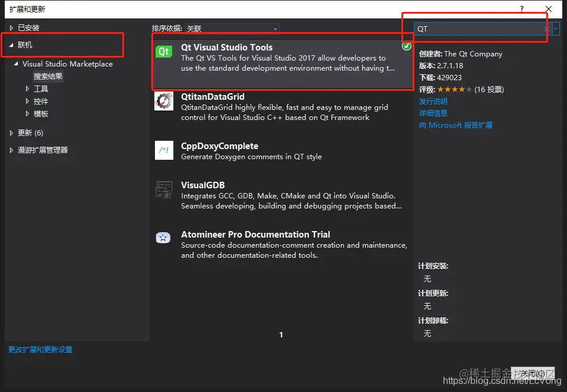Open the search box dropdown arrow
Image resolution: width=567 pixels, height=392 pixels.
[556, 29]
